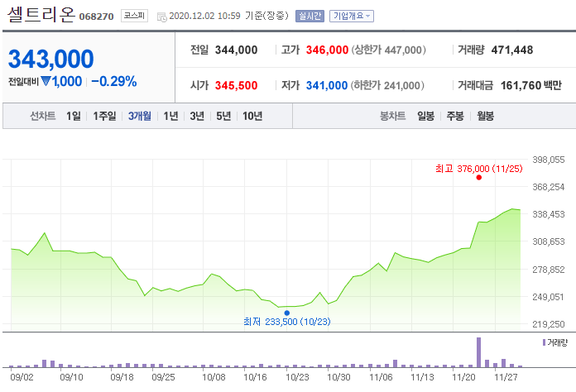Click the 11/27 date axis label
This screenshot has width=576, height=392.
(506, 377)
